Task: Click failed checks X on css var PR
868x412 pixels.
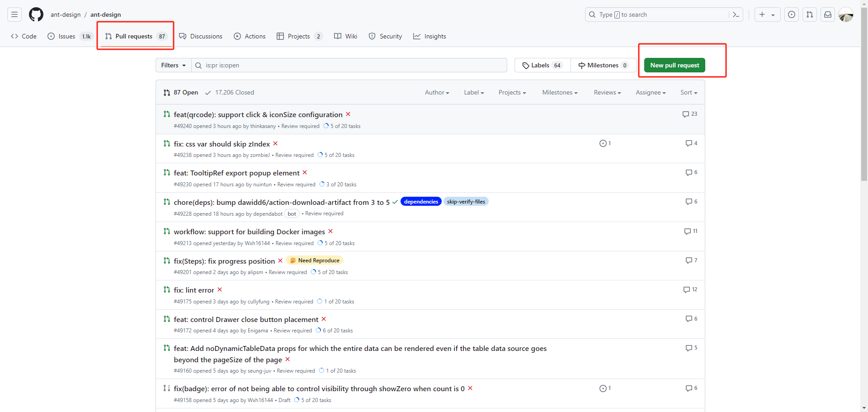Action: tap(275, 143)
